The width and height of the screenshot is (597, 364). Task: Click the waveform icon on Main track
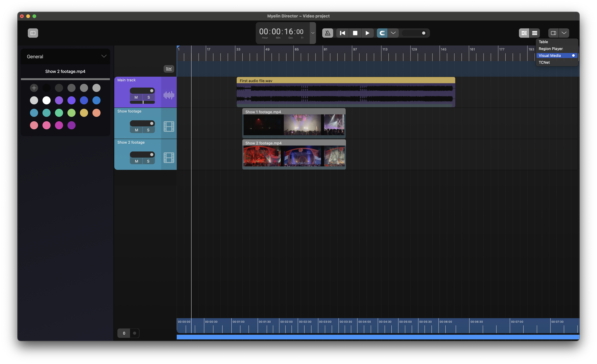[169, 95]
